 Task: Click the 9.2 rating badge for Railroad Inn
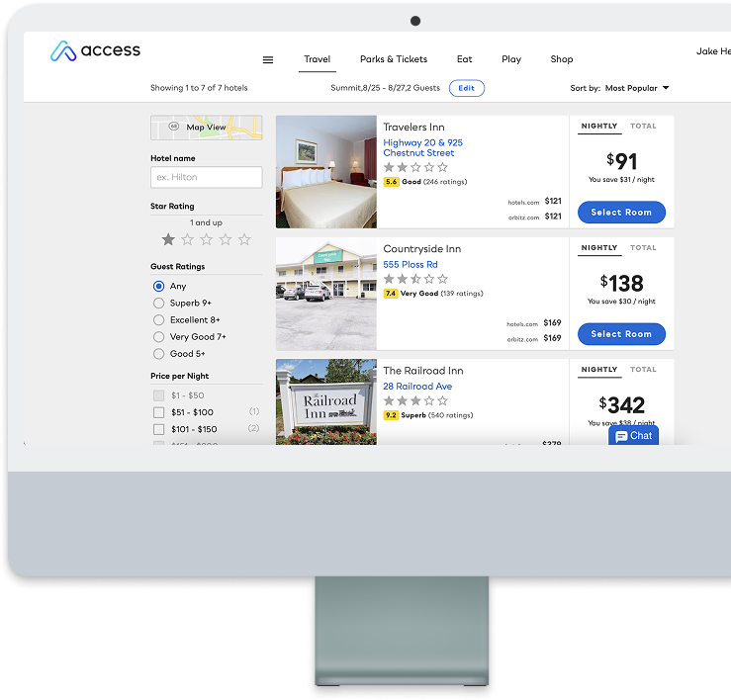[x=391, y=415]
